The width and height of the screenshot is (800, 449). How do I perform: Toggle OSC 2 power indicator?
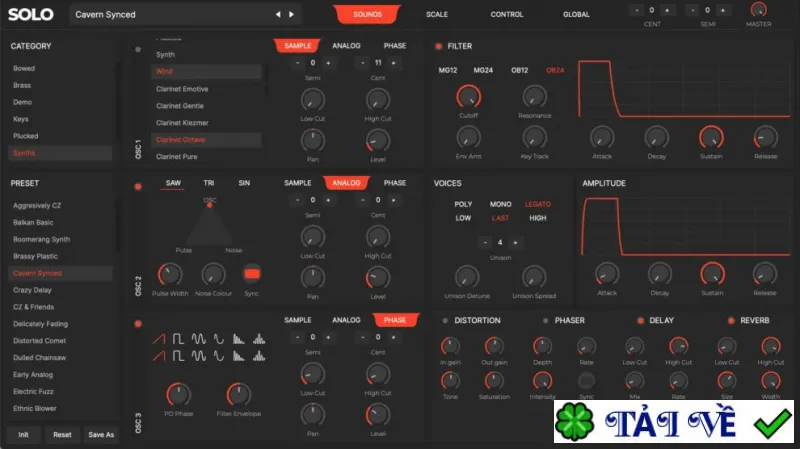click(x=138, y=187)
